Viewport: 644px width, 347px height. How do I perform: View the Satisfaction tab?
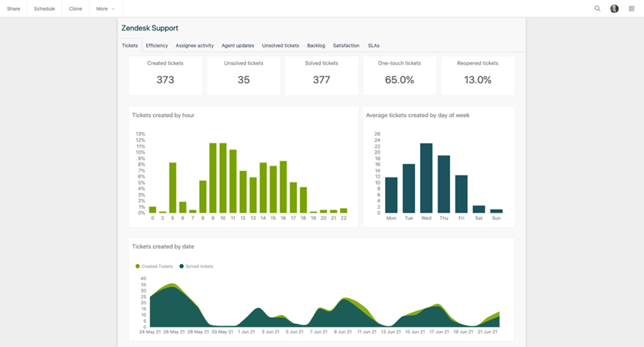pyautogui.click(x=346, y=45)
